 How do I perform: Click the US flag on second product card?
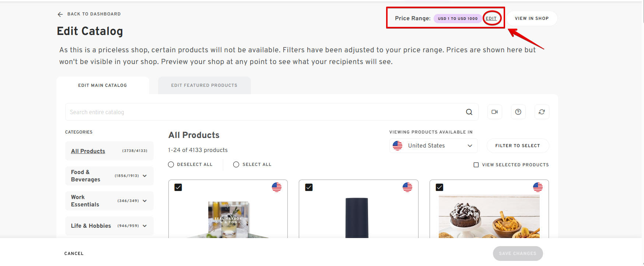point(407,187)
